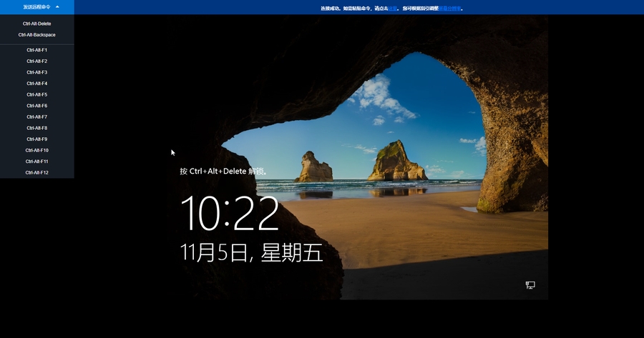The image size is (644, 338).
Task: Send Ctrl-Alt-F4 to the remote machine
Action: 36,84
